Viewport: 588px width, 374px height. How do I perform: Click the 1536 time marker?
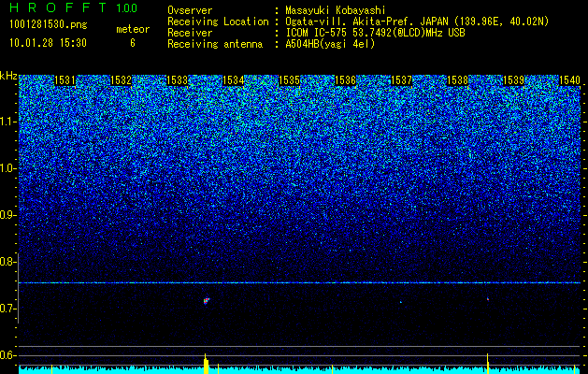click(345, 80)
